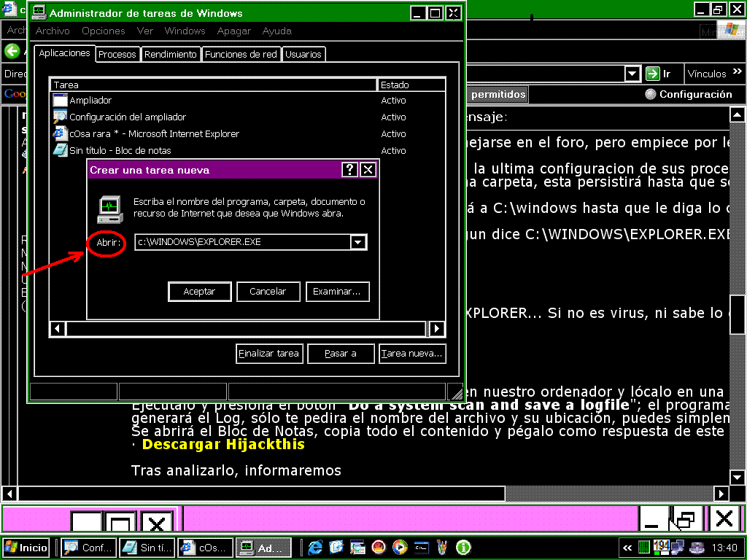The image size is (747, 560).
Task: Click the Examinar... button
Action: [x=337, y=292]
